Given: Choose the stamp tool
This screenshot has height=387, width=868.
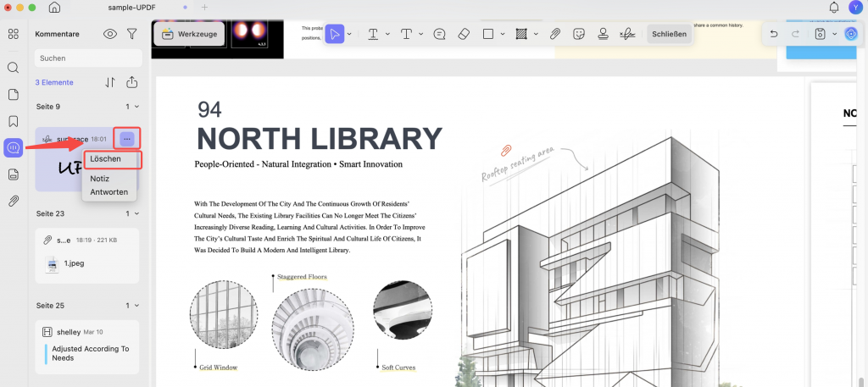Looking at the screenshot, I should [x=603, y=34].
